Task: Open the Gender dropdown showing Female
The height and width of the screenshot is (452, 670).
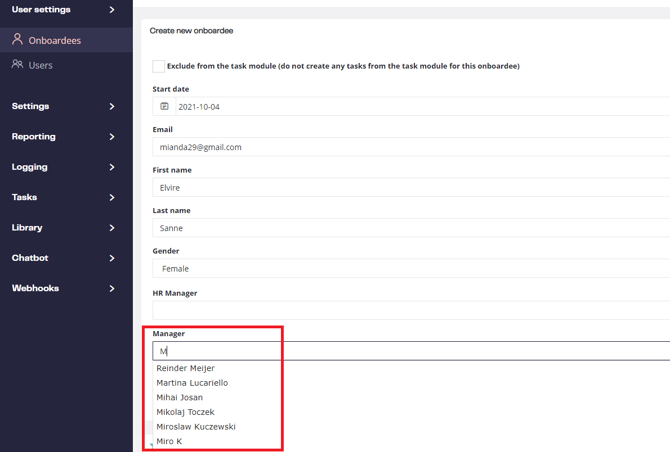Action: tap(410, 268)
